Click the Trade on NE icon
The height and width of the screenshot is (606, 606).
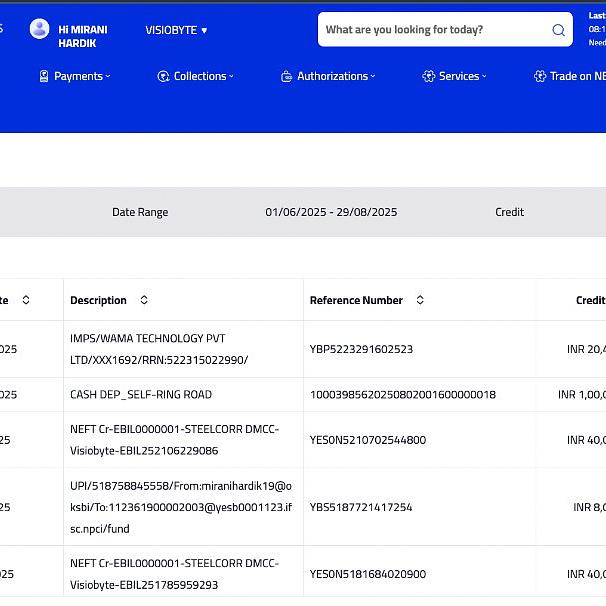[x=540, y=76]
